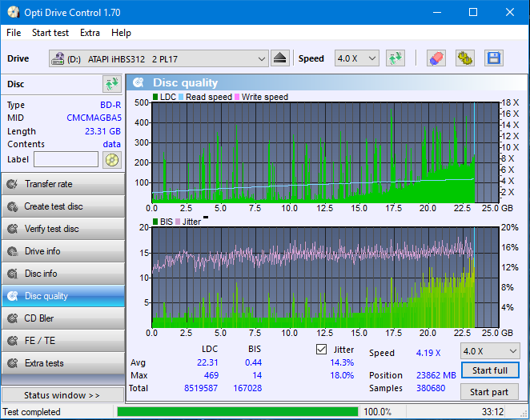Open the Start test menu

click(50, 33)
